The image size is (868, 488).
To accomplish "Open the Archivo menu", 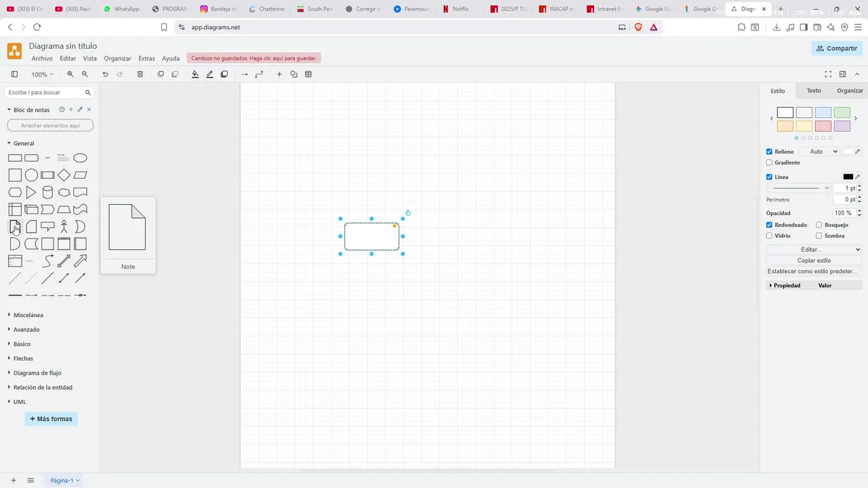I will pyautogui.click(x=42, y=58).
